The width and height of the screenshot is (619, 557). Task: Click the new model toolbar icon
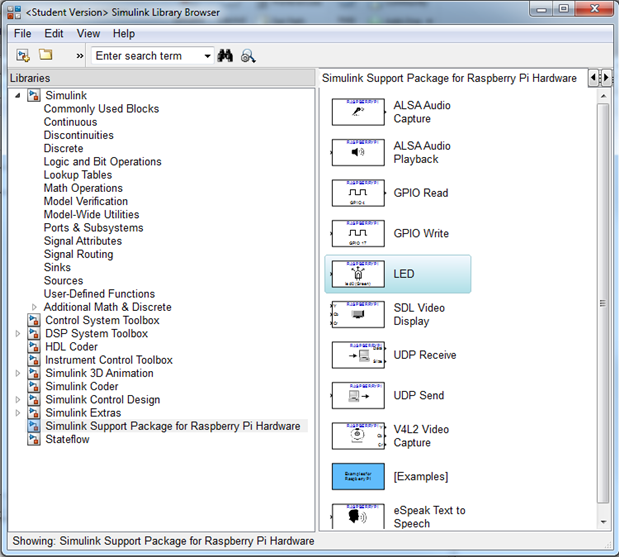point(23,56)
